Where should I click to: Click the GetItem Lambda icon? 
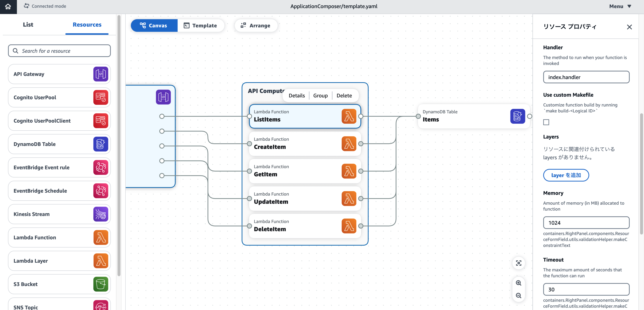[x=349, y=171]
